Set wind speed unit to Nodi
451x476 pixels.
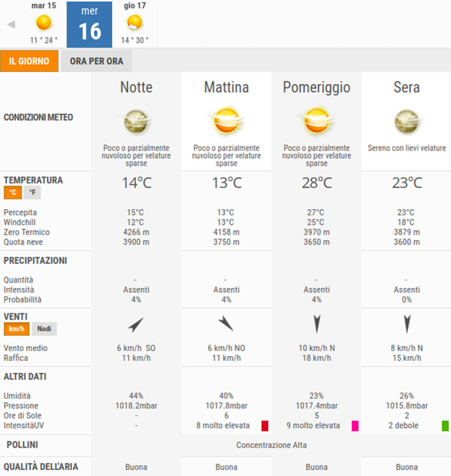pos(44,329)
